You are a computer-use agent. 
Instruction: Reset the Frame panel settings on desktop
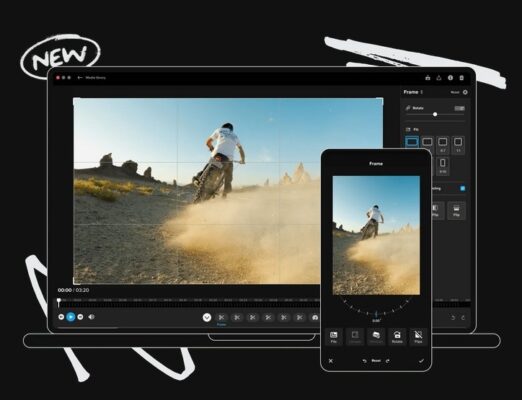point(455,92)
